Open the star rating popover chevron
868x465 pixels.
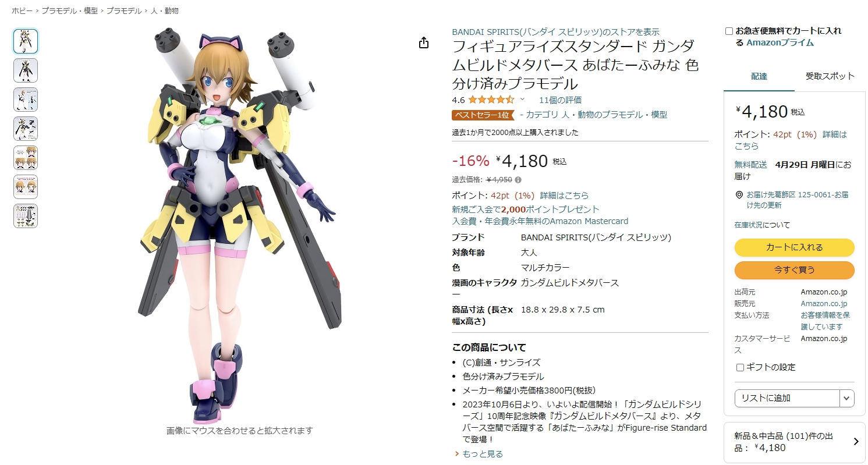pos(522,100)
